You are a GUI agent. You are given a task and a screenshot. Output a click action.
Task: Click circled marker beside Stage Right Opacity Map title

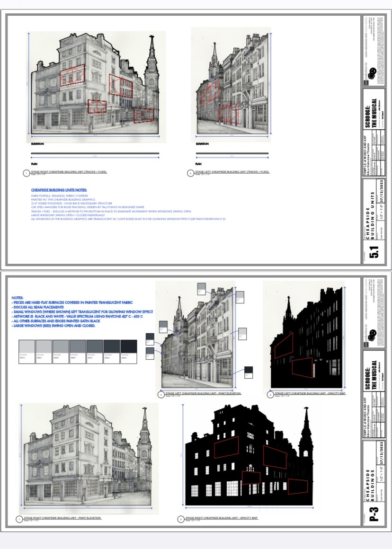(x=180, y=519)
